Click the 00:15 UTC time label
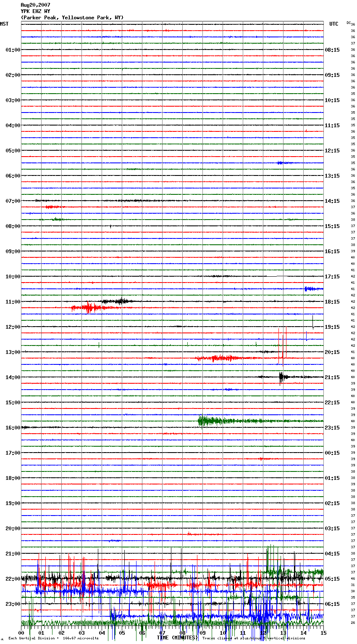357x644 pixels. point(332,453)
